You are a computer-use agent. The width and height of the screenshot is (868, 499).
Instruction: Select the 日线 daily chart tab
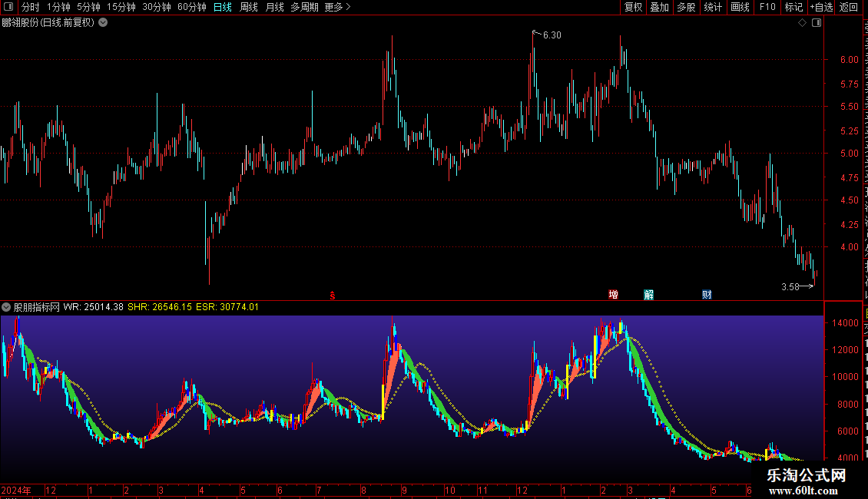click(223, 7)
